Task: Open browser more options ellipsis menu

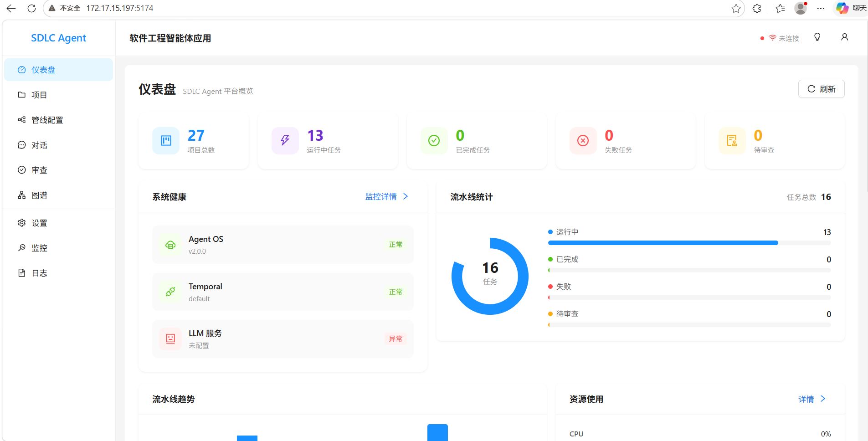Action: (821, 8)
